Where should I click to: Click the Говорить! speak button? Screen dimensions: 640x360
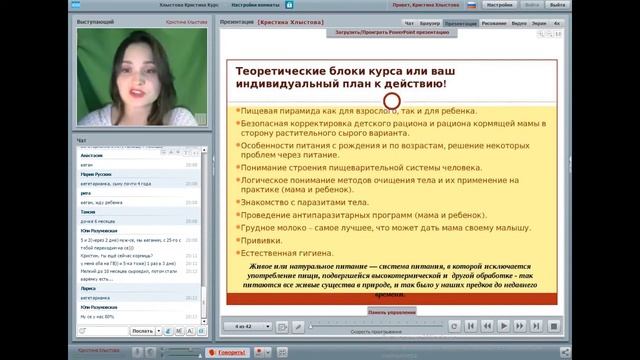227,352
